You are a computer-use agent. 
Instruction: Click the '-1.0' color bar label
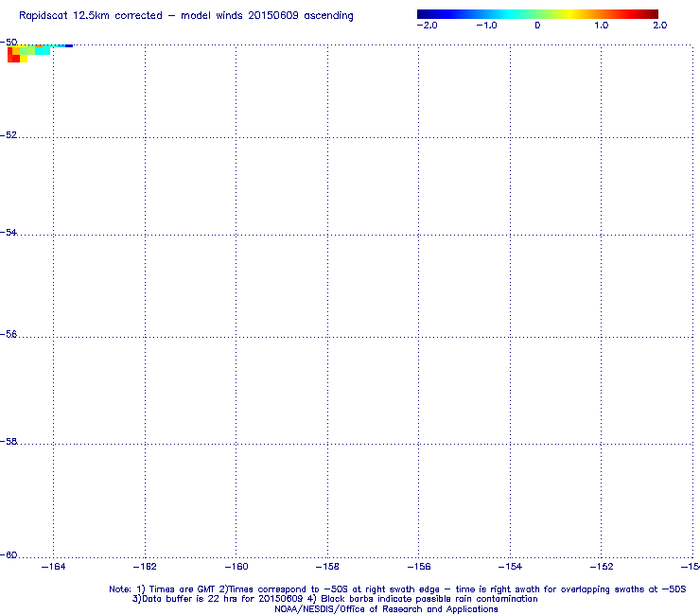tap(486, 26)
